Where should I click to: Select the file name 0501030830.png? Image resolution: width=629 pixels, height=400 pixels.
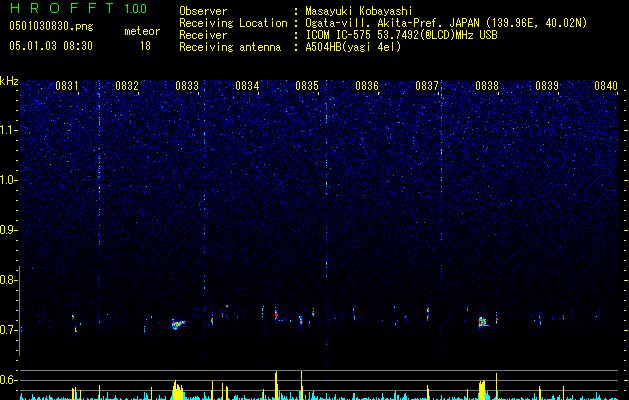51,27
